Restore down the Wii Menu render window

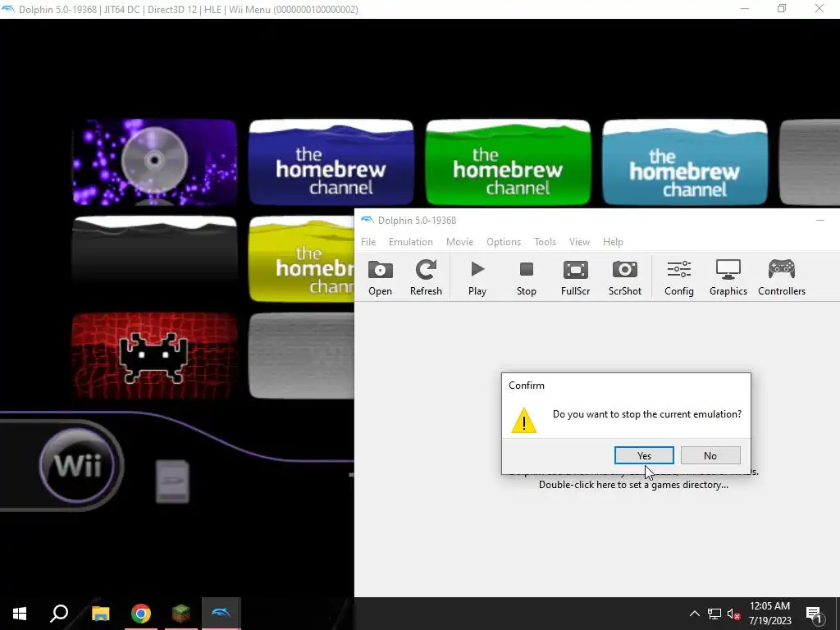click(x=782, y=9)
